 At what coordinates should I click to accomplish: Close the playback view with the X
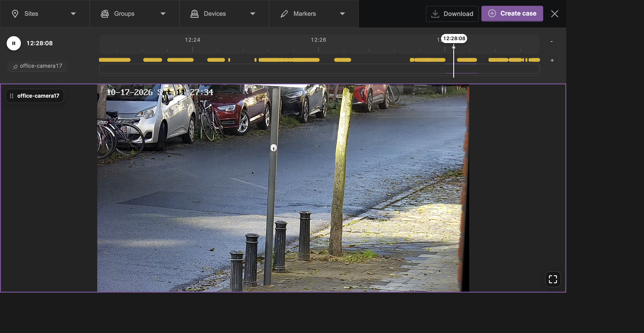click(x=555, y=14)
